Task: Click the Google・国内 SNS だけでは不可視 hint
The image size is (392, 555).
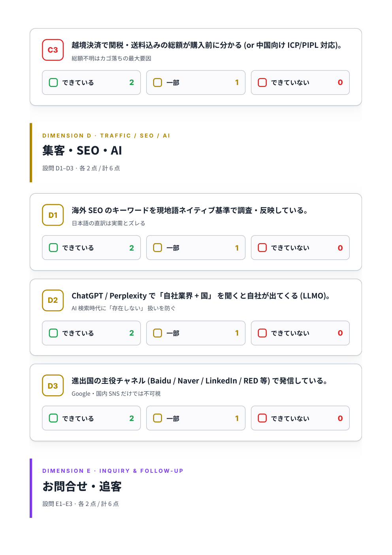Action: point(116,394)
